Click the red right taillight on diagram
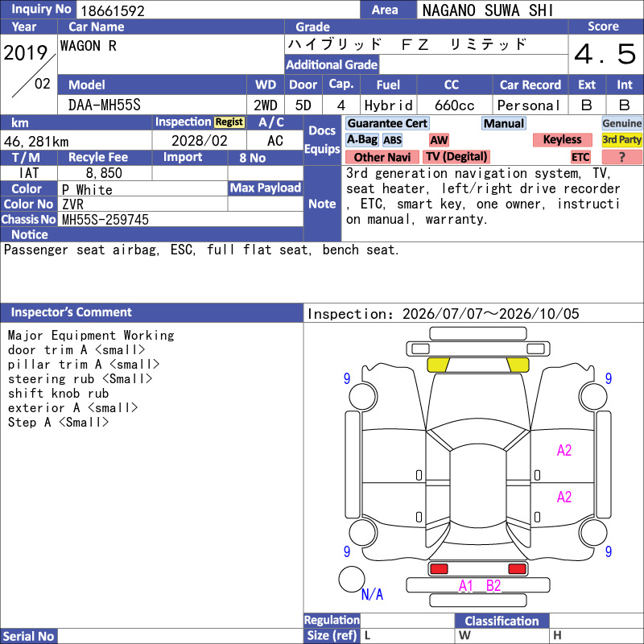 tap(517, 569)
